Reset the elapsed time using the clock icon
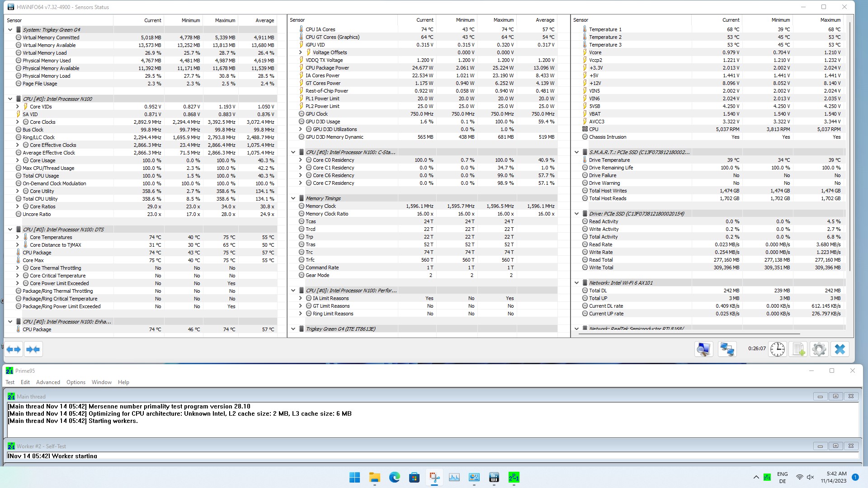Screen dimensions: 868x488 point(778,349)
